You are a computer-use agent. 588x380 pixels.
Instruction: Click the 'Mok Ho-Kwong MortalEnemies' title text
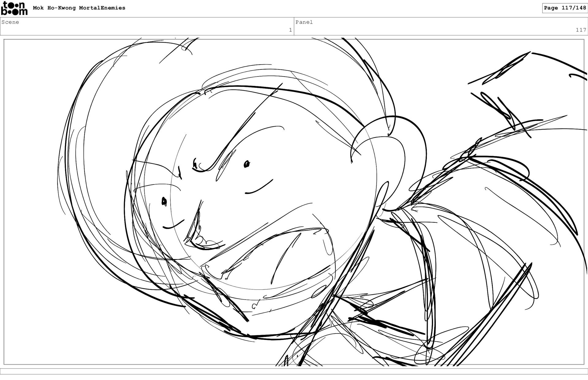coord(79,8)
